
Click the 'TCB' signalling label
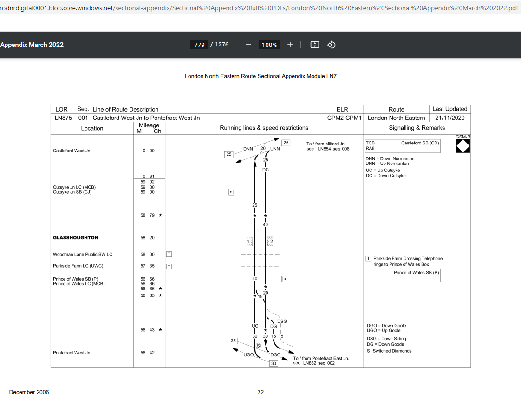click(370, 143)
